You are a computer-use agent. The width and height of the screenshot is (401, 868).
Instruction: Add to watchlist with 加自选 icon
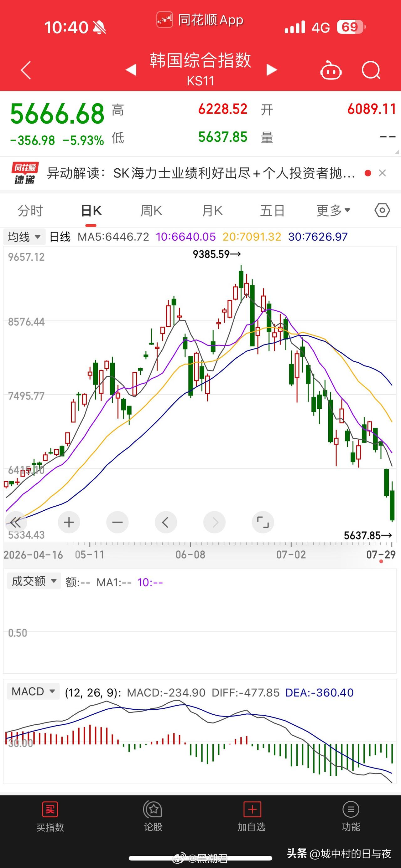[252, 809]
